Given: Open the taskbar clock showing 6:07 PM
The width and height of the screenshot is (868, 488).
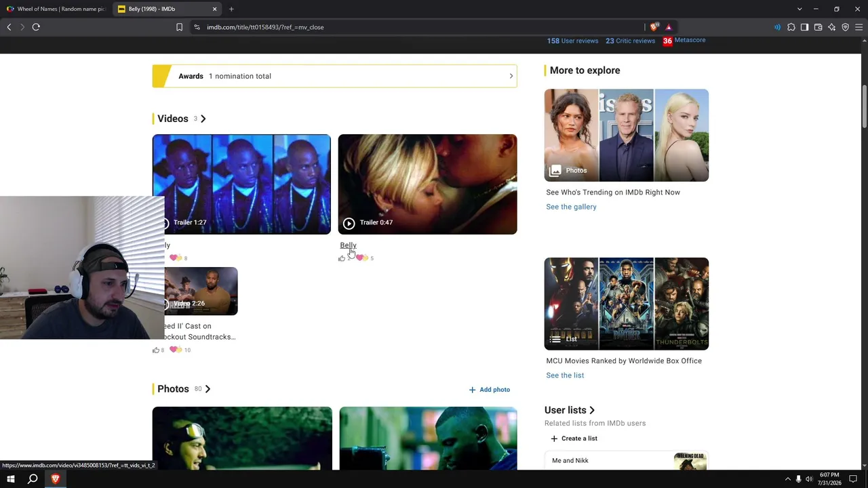Looking at the screenshot, I should 829,479.
